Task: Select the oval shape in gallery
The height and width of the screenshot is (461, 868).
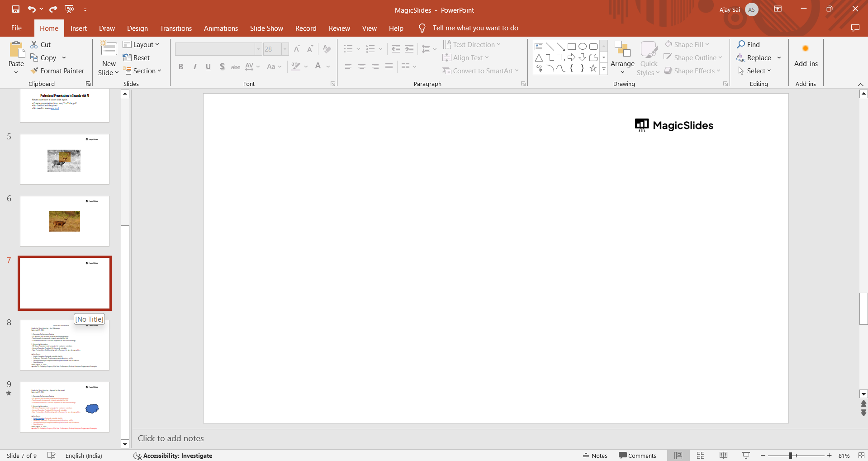Action: click(x=583, y=47)
